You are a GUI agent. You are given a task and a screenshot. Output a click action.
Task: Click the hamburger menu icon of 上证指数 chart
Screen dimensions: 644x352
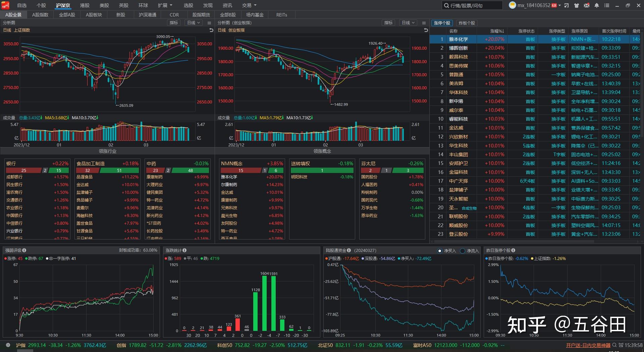point(209,23)
